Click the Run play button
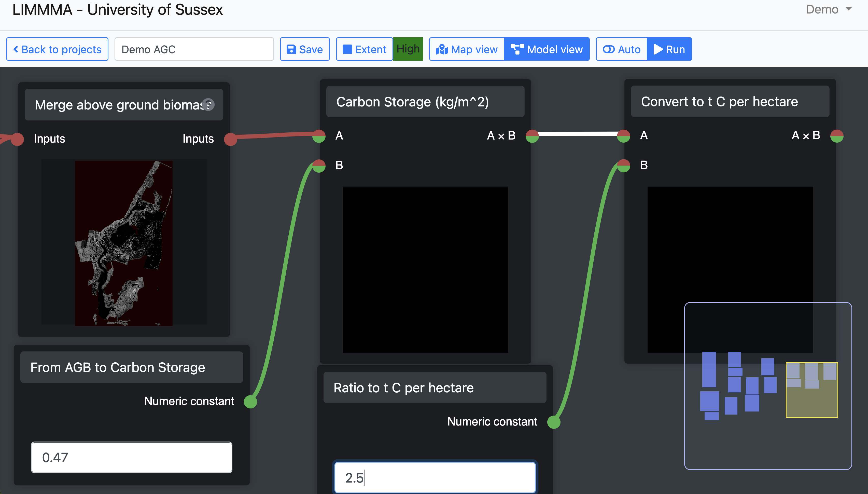The image size is (868, 494). pyautogui.click(x=669, y=49)
